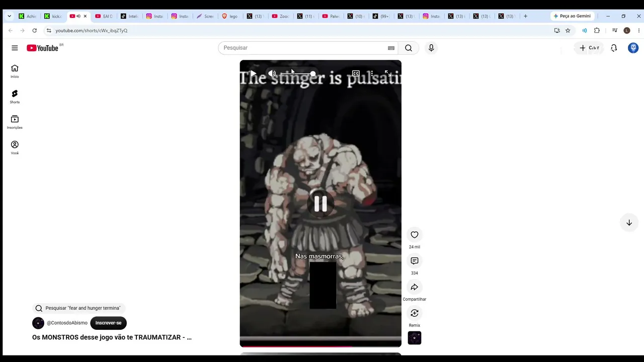This screenshot has height=362, width=644.
Task: Close the active YouTube Shorts tab
Action: pos(85,16)
